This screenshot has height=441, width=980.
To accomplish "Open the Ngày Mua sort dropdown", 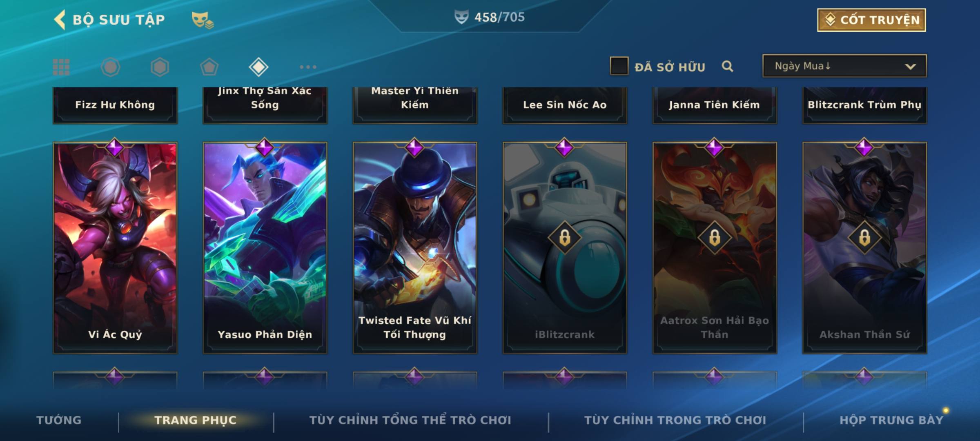I will [x=844, y=66].
